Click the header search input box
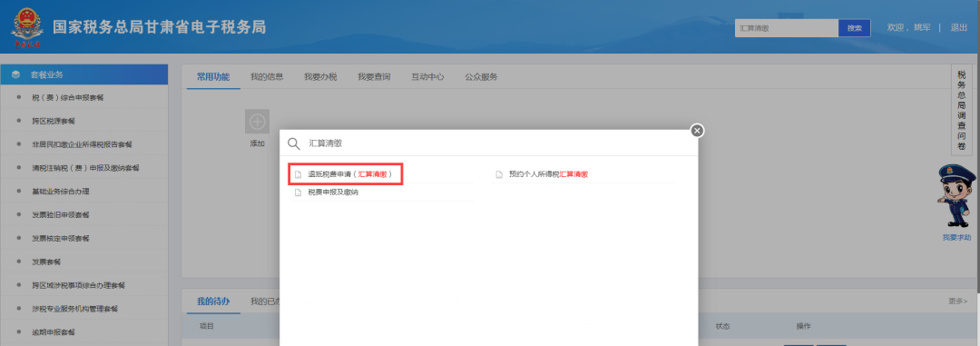Image resolution: width=980 pixels, height=346 pixels. click(x=786, y=28)
